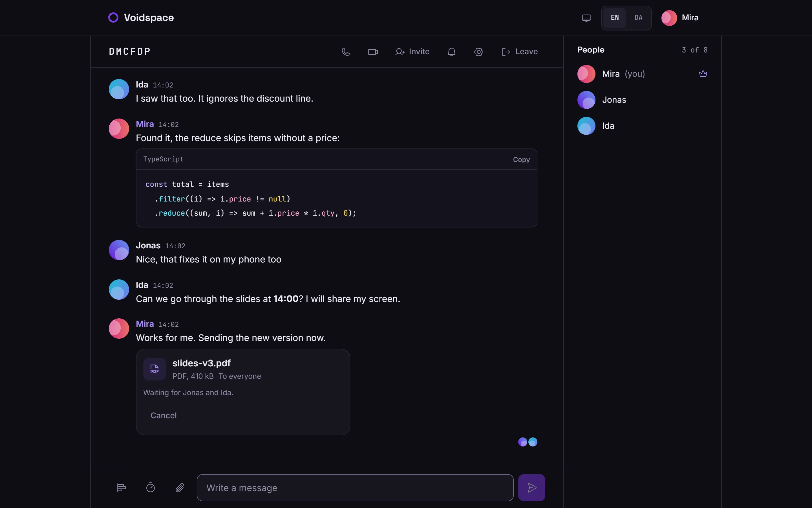Select Mira (you) in the People list
The width and height of the screenshot is (812, 508).
[642, 74]
